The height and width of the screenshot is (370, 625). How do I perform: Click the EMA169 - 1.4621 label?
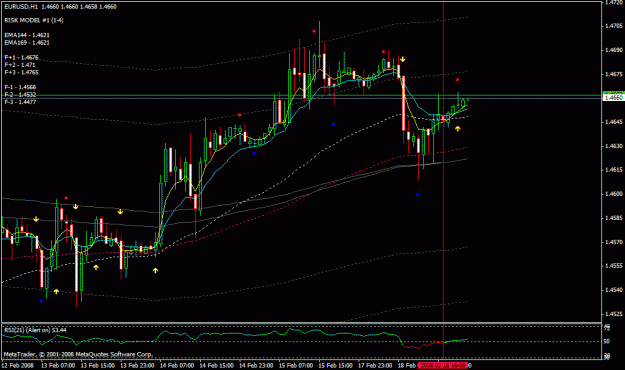tap(27, 43)
